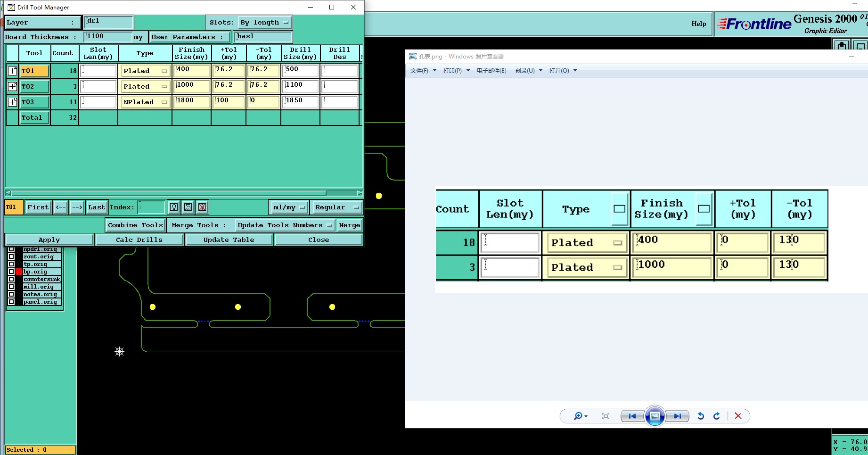Click actual size icon in photo viewer

coord(606,416)
